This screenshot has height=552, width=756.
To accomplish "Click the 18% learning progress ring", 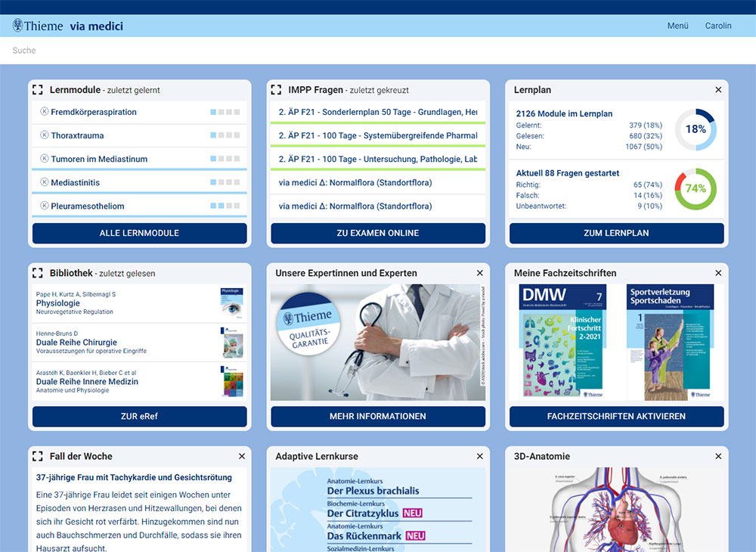I will pyautogui.click(x=696, y=129).
